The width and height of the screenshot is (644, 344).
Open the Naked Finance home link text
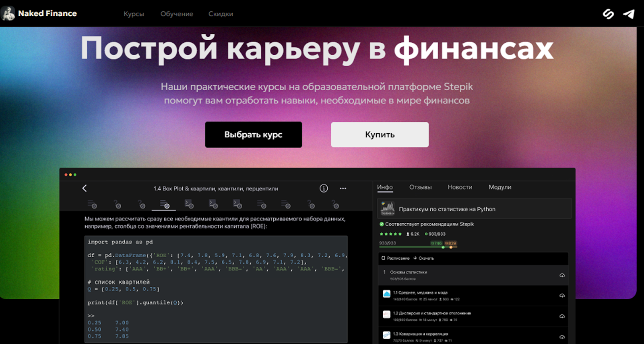47,13
